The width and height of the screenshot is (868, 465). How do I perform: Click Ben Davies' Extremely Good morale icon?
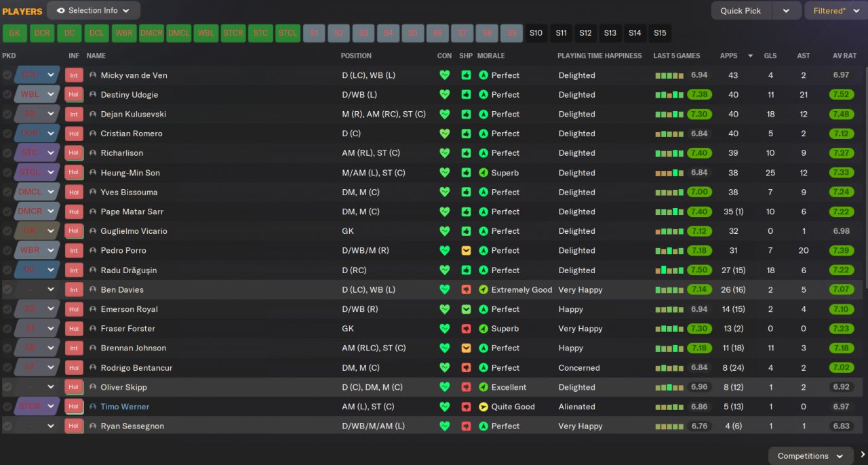point(484,289)
